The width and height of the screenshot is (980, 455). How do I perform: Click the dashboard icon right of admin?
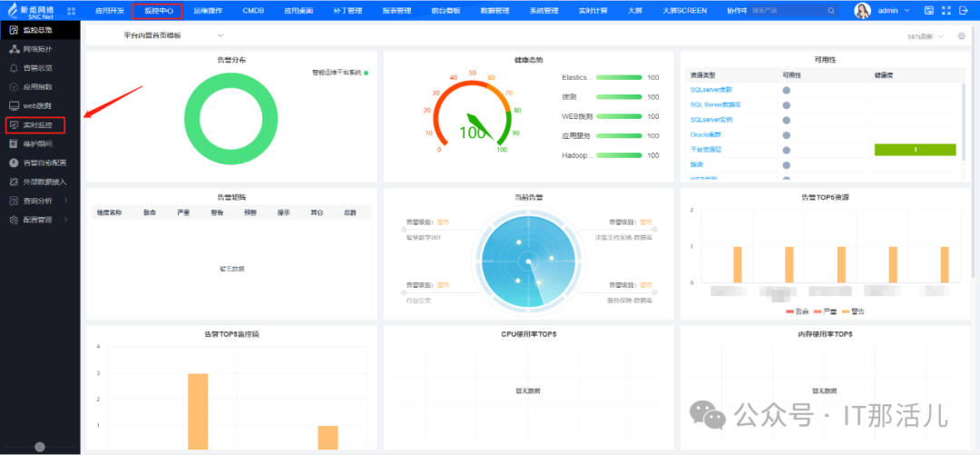(x=929, y=11)
